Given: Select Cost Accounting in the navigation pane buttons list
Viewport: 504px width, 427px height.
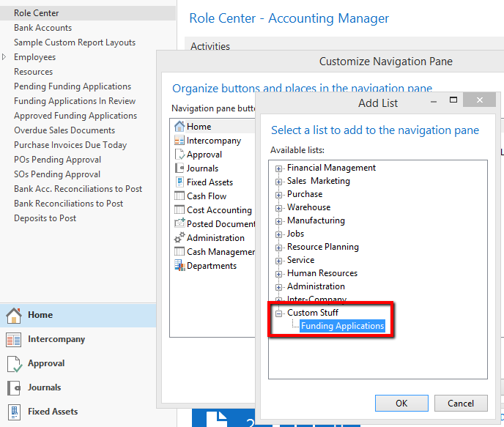Looking at the screenshot, I should tap(219, 209).
